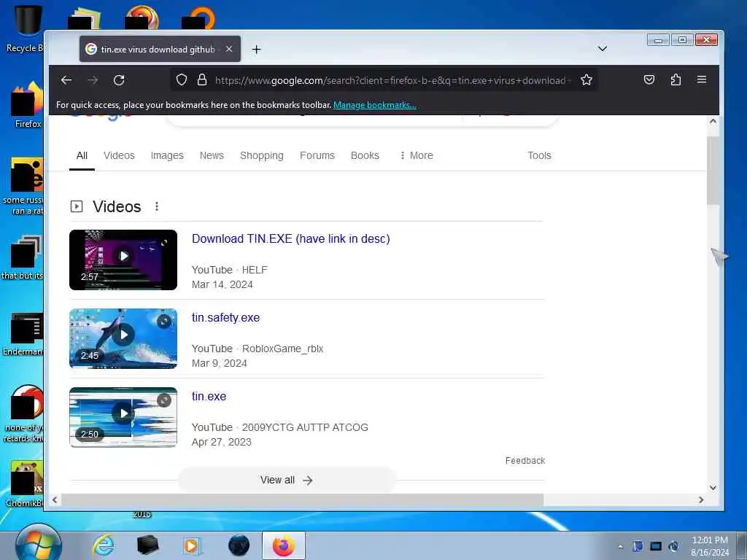
Task: Open options dots next to Videos heading
Action: tap(157, 206)
